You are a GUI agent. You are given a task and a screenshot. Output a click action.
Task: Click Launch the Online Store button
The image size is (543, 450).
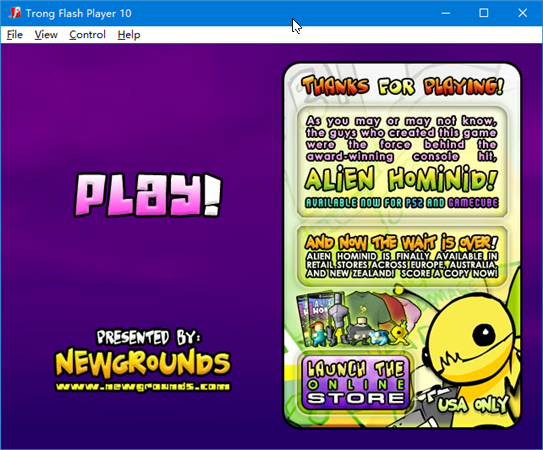coord(356,382)
